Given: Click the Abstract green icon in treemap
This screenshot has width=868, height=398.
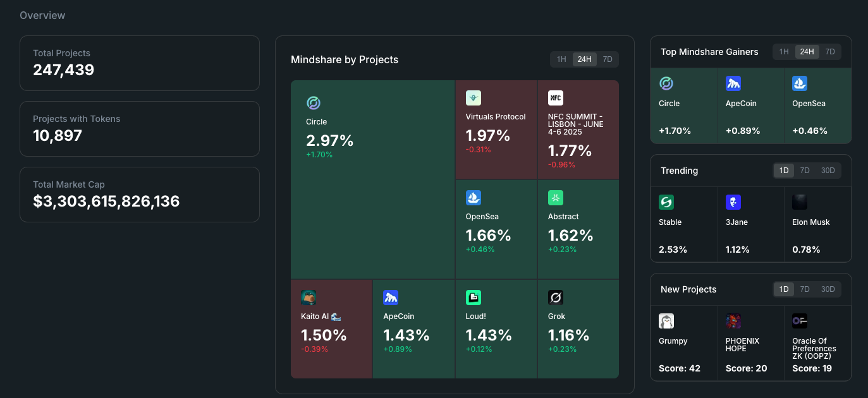Looking at the screenshot, I should tap(556, 198).
